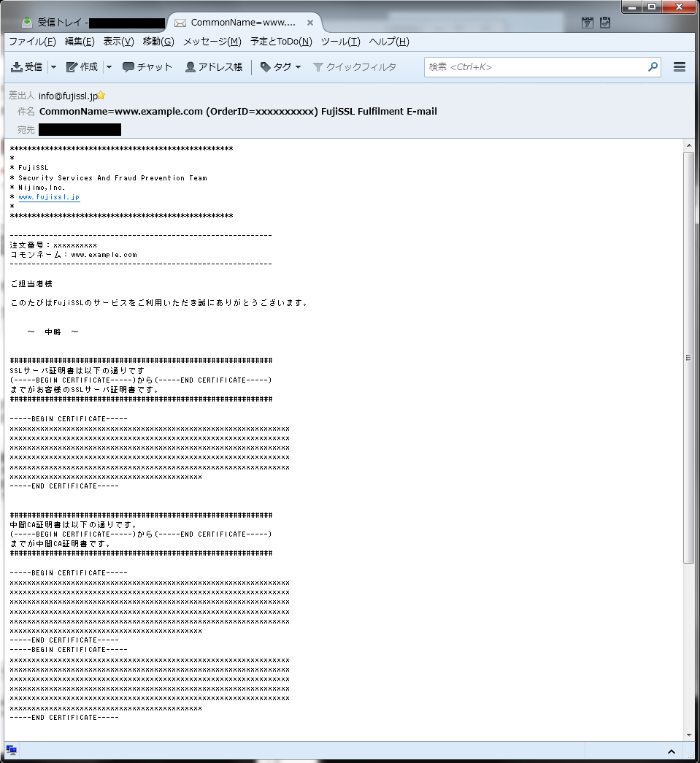Open the ファイル(F) menu
The image size is (700, 763).
point(33,42)
